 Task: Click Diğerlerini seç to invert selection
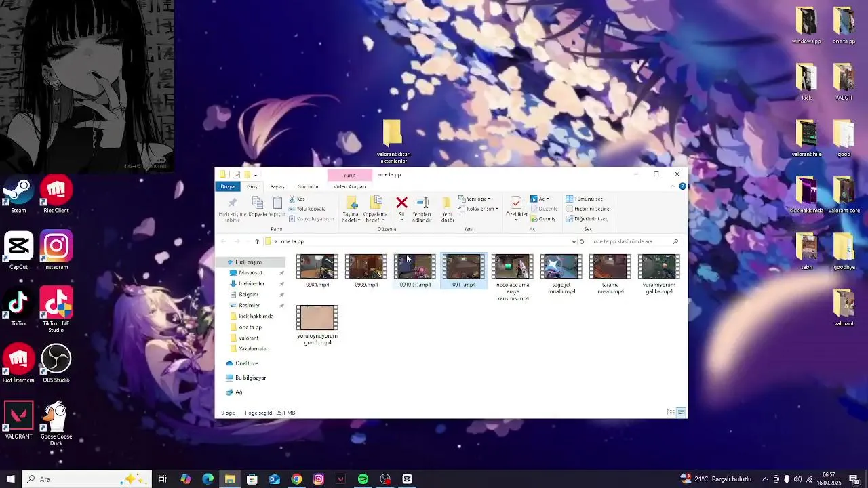(x=587, y=219)
